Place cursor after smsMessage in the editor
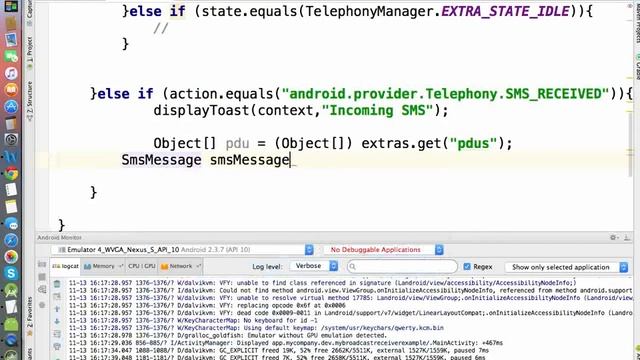Image resolution: width=640 pixels, height=360 pixels. click(x=290, y=160)
